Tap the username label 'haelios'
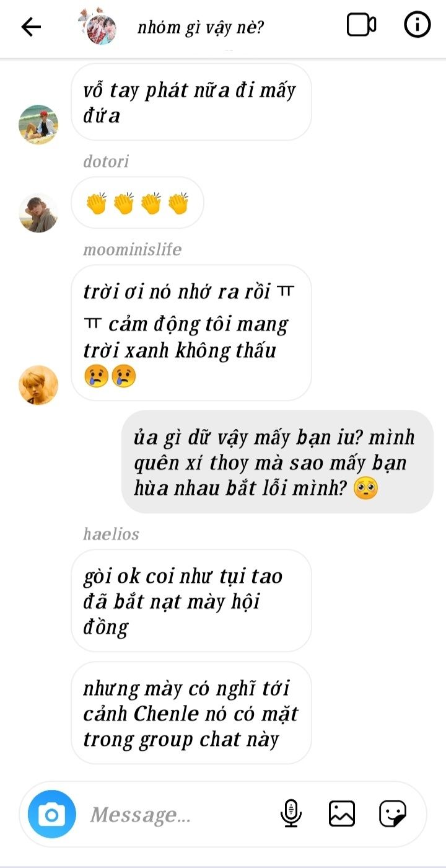Image resolution: width=446 pixels, height=868 pixels. pyautogui.click(x=111, y=534)
